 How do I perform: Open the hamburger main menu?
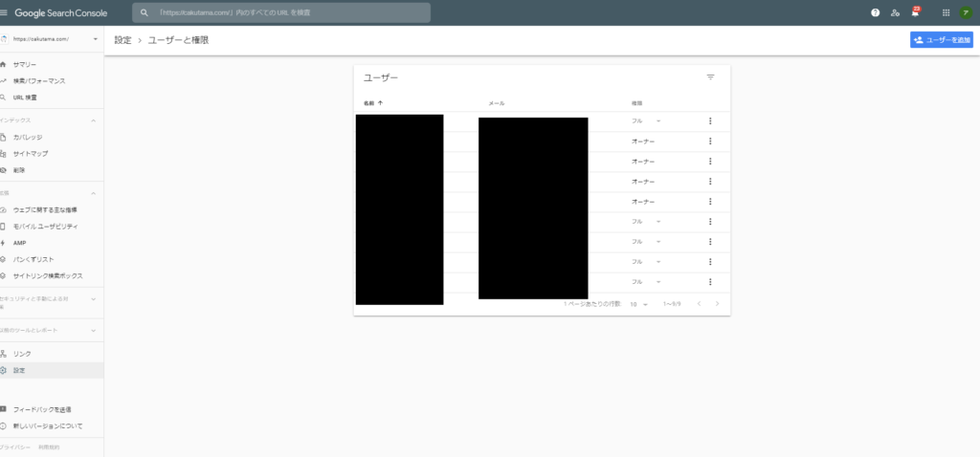[4, 12]
